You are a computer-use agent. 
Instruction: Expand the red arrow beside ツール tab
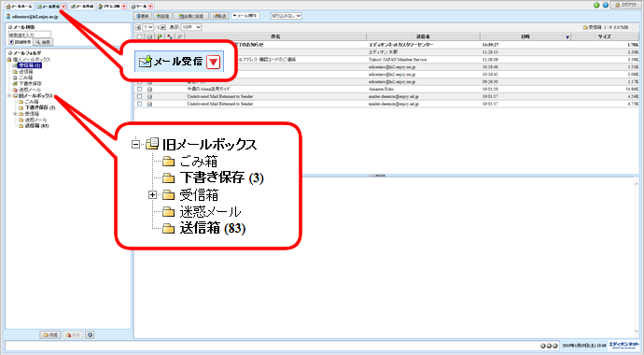click(x=150, y=7)
